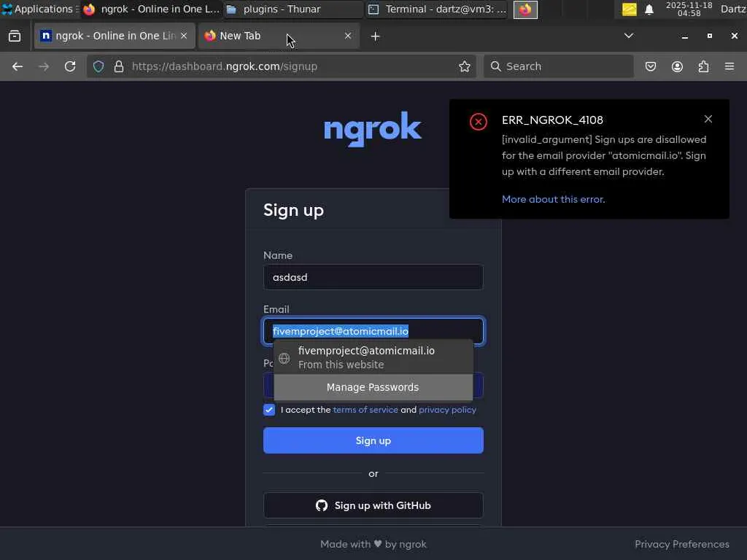Click the Dartz user name in the panel
The width and height of the screenshot is (747, 560).
pyautogui.click(x=733, y=9)
